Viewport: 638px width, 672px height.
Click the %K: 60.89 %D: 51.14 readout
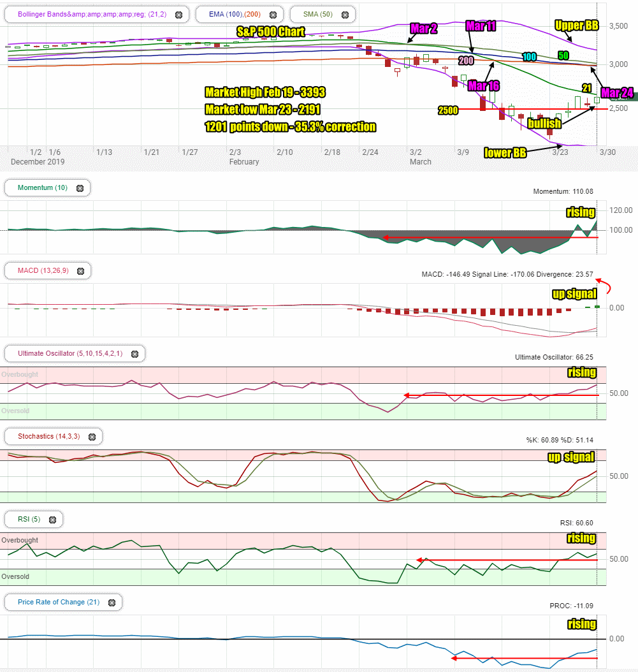click(x=560, y=440)
